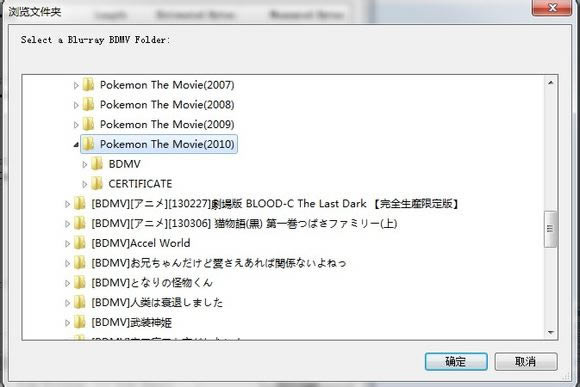Click folder icon of [BDMV]人類は衰退しました
Viewport: 580px width, 387px height.
tap(80, 302)
